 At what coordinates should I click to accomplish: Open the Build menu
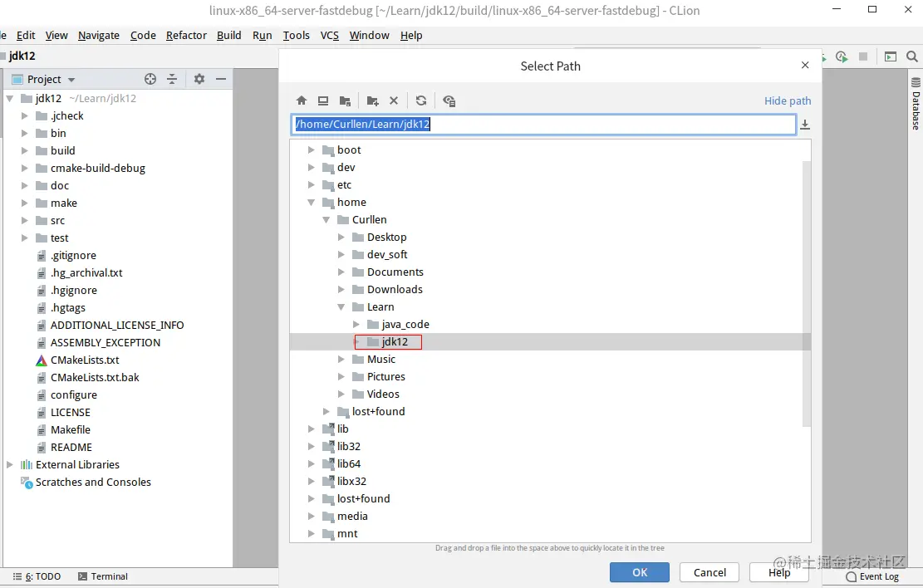point(229,36)
